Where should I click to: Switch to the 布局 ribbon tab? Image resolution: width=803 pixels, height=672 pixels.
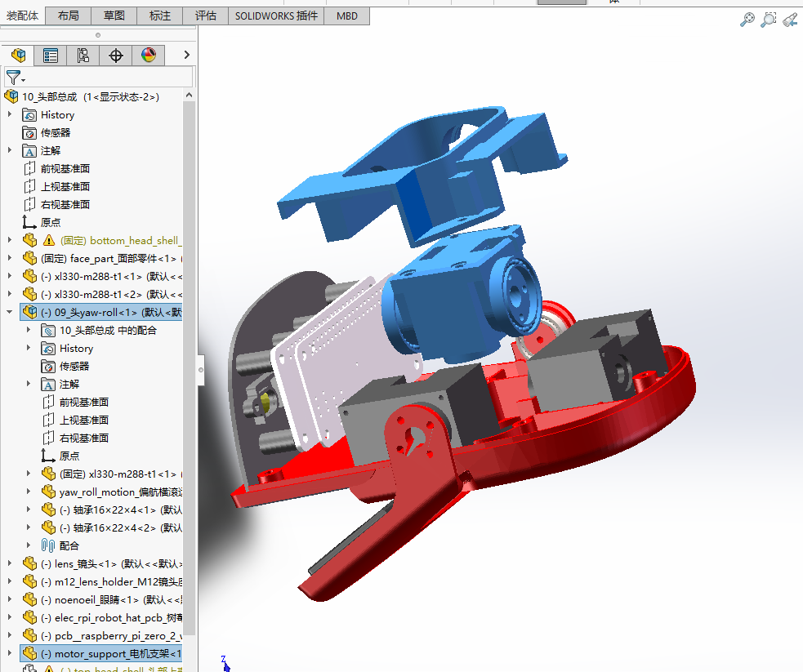click(x=68, y=16)
